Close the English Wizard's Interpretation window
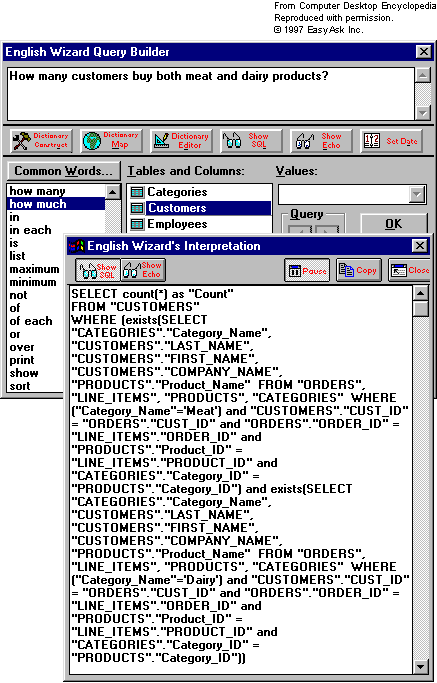This screenshot has height=683, width=437. pos(420,246)
